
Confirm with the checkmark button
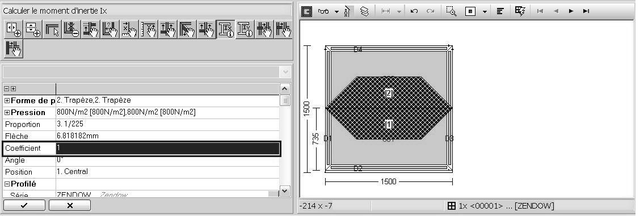tap(24, 206)
